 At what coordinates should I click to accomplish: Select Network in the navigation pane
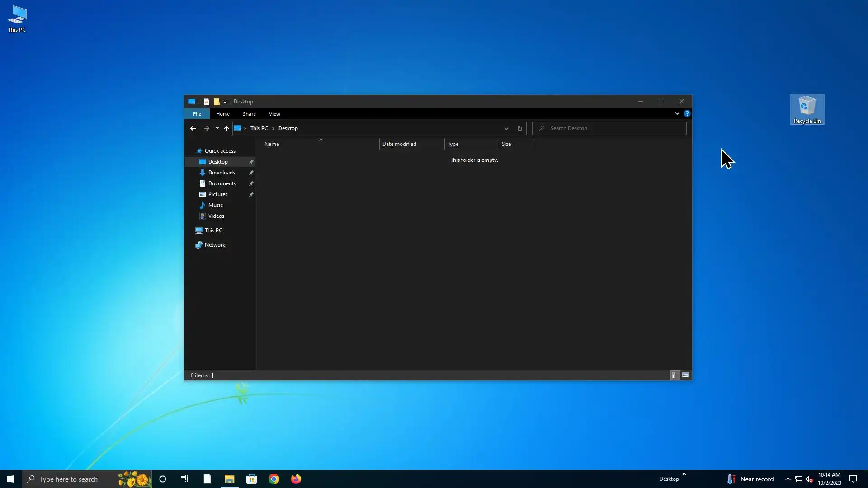point(215,245)
